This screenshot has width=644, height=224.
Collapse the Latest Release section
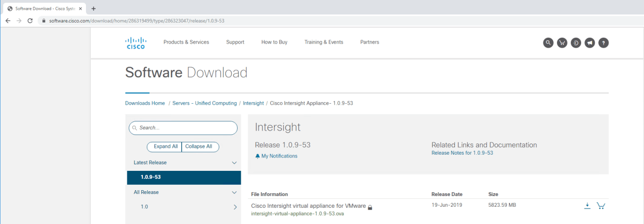click(234, 163)
